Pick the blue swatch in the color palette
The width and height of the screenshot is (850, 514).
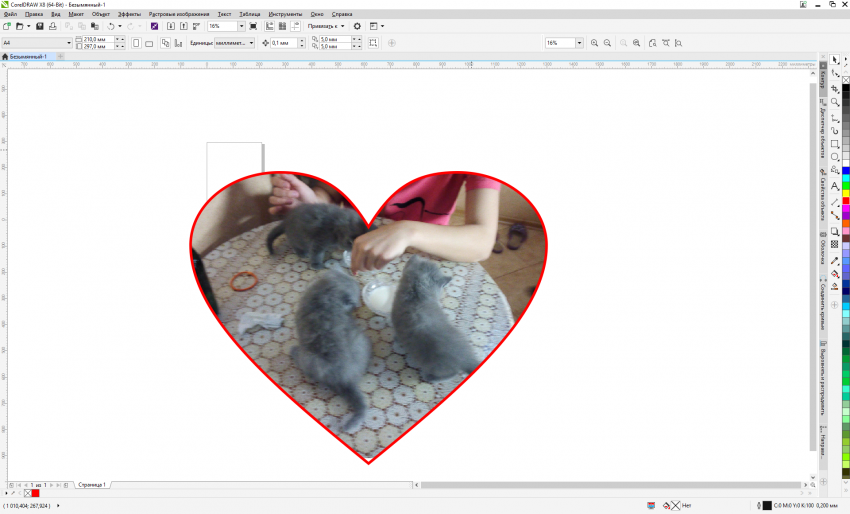point(846,171)
